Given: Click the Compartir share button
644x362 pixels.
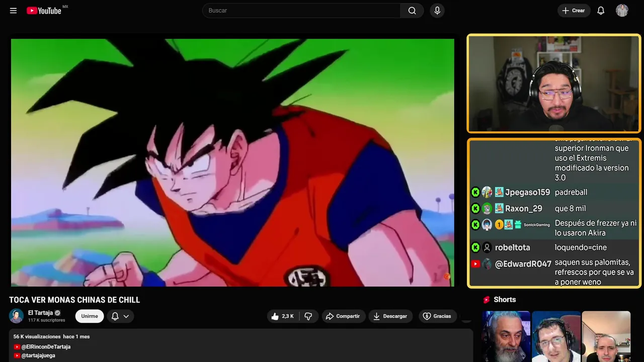Looking at the screenshot, I should tap(343, 316).
